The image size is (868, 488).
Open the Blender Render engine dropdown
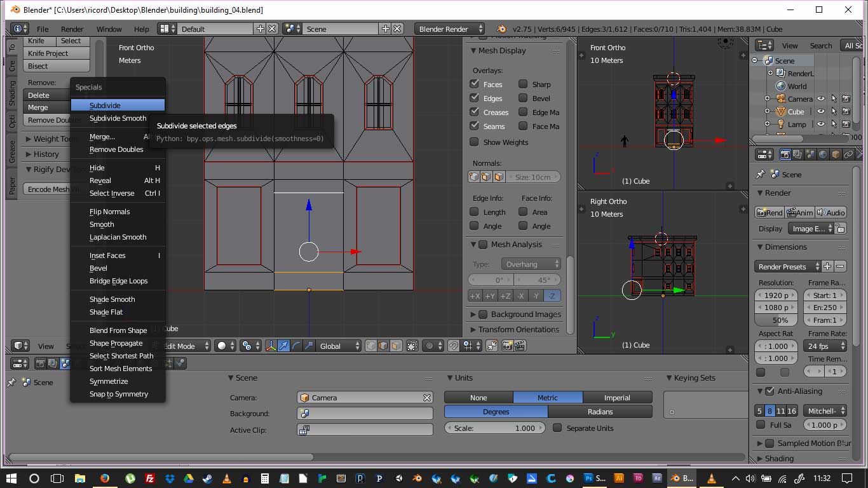(449, 29)
